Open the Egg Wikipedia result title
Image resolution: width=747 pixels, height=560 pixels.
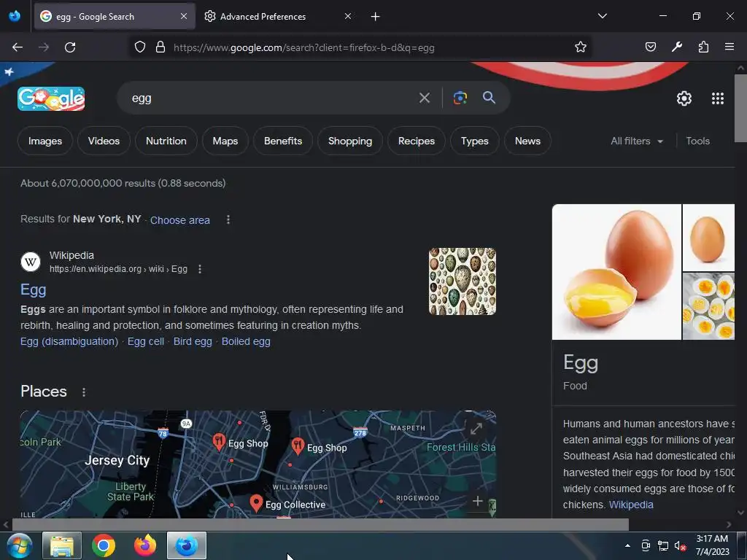point(34,289)
